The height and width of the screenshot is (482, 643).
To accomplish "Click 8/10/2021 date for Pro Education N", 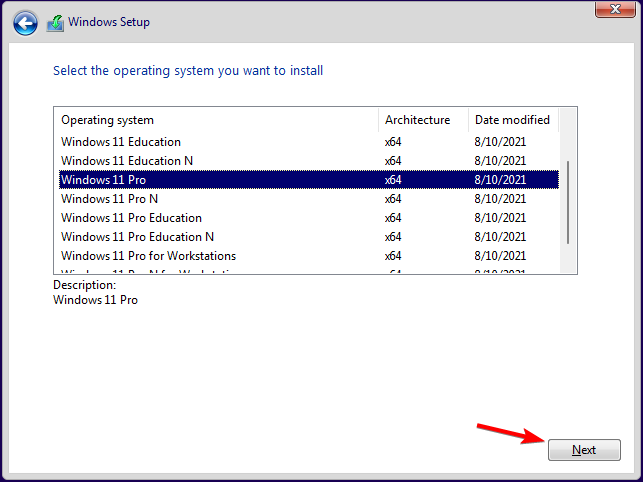I will tap(500, 237).
